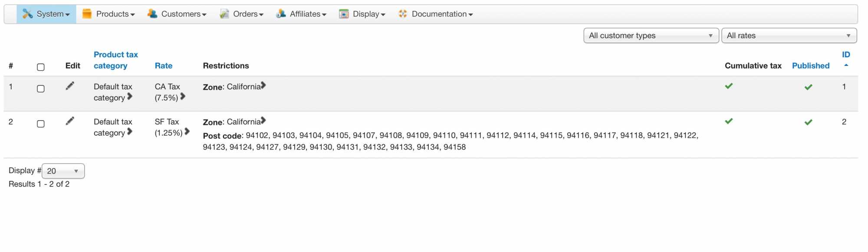This screenshot has height=252, width=868.
Task: Open the All customer types dropdown
Action: coord(651,36)
